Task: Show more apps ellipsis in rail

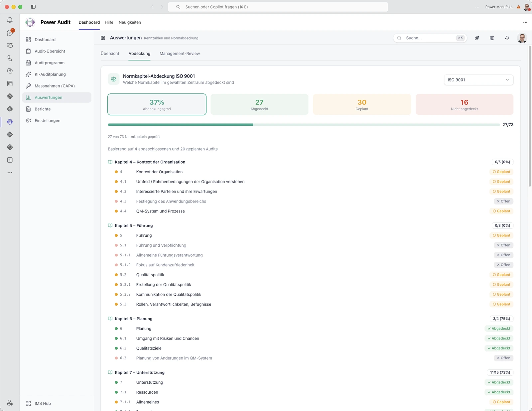Action: coord(10,173)
